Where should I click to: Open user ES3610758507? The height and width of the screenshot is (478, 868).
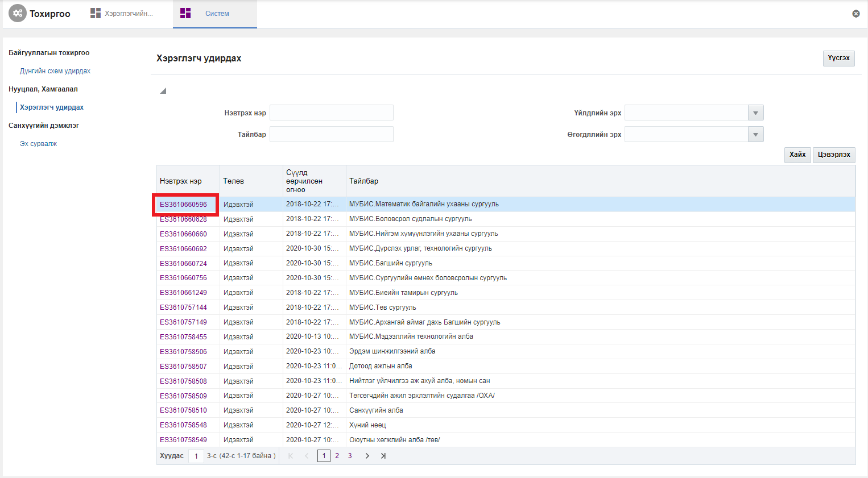click(183, 367)
